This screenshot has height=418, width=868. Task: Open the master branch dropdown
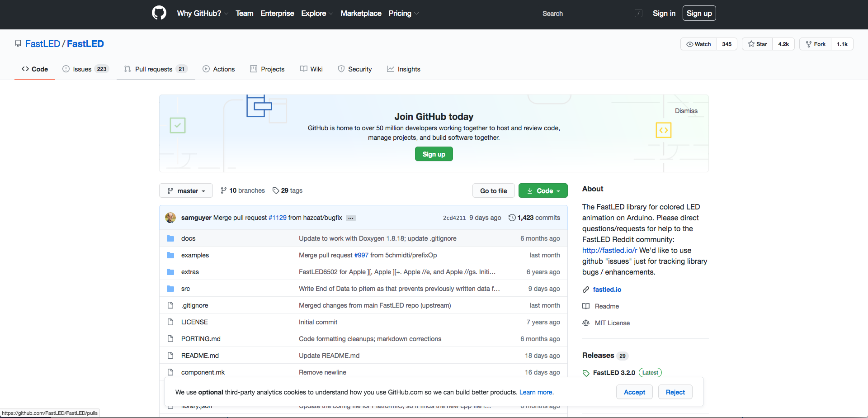187,191
